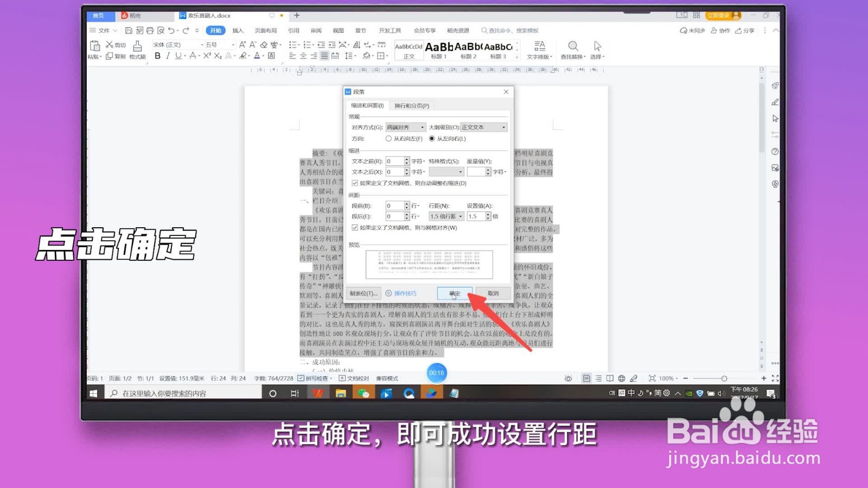
Task: Uncheck 则自动调整右缩进(D) checkbox
Action: coord(354,183)
